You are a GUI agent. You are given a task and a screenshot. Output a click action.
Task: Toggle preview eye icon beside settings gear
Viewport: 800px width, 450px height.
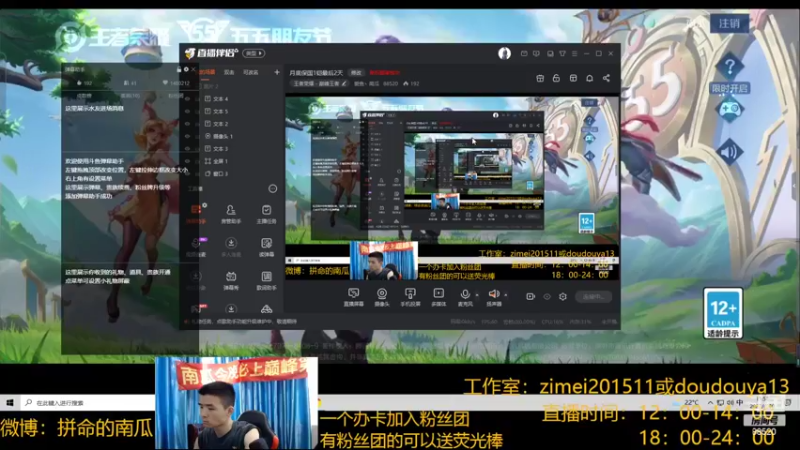[547, 296]
